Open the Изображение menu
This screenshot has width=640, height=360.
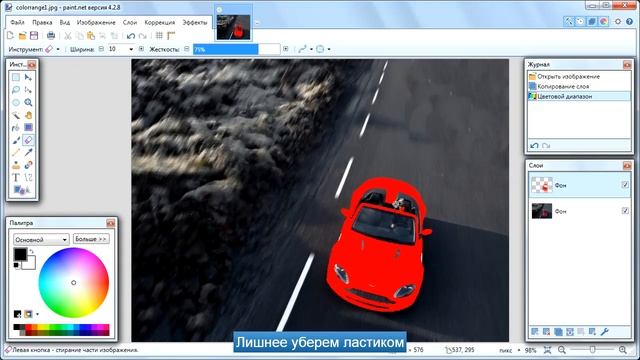coord(96,22)
